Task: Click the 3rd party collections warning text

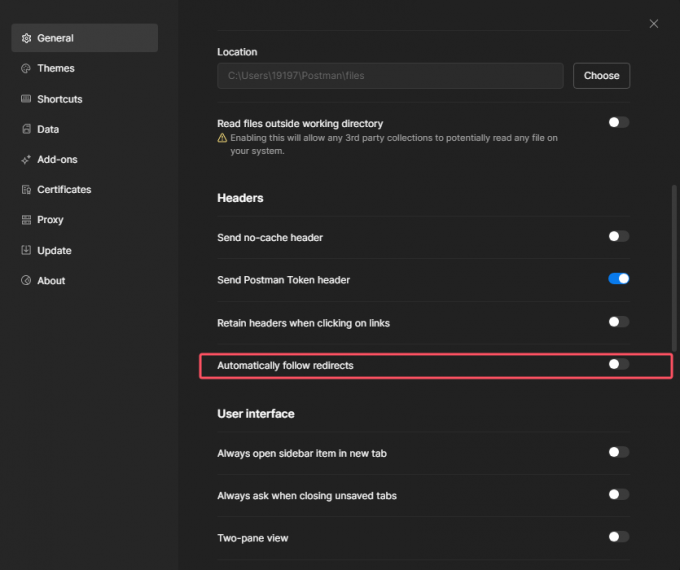Action: point(394,144)
